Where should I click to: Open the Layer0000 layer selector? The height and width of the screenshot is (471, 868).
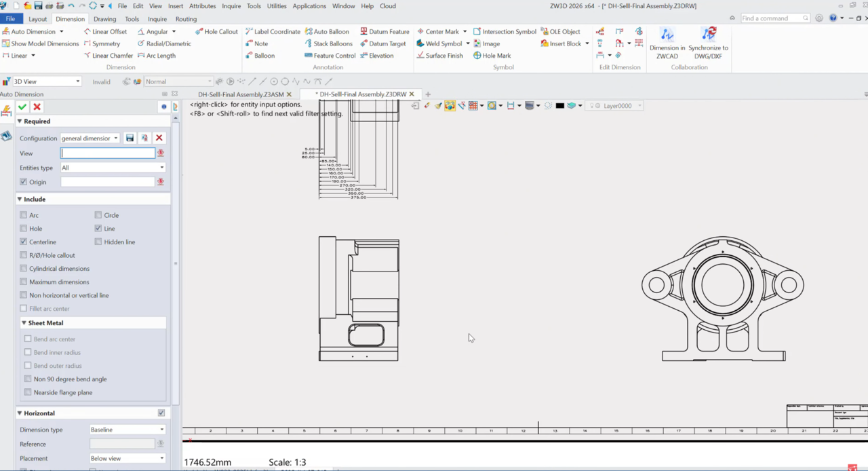click(614, 106)
